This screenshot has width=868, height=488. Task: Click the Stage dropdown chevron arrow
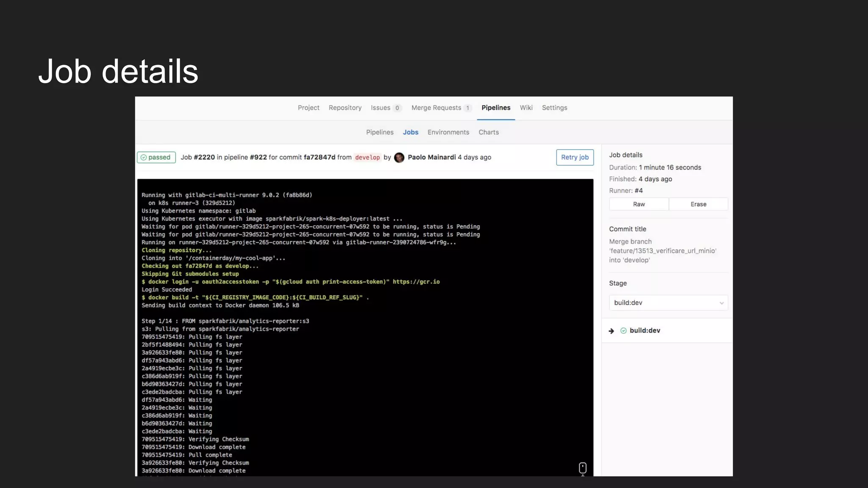point(721,303)
